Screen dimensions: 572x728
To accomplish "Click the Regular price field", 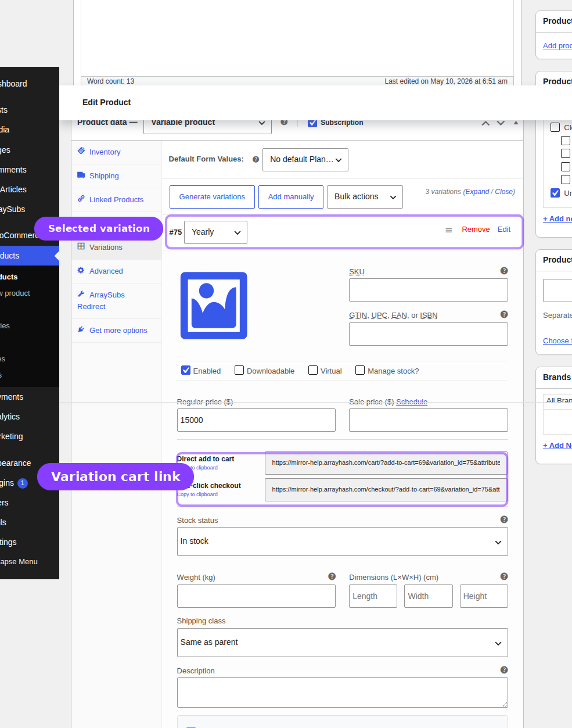I will coord(256,420).
